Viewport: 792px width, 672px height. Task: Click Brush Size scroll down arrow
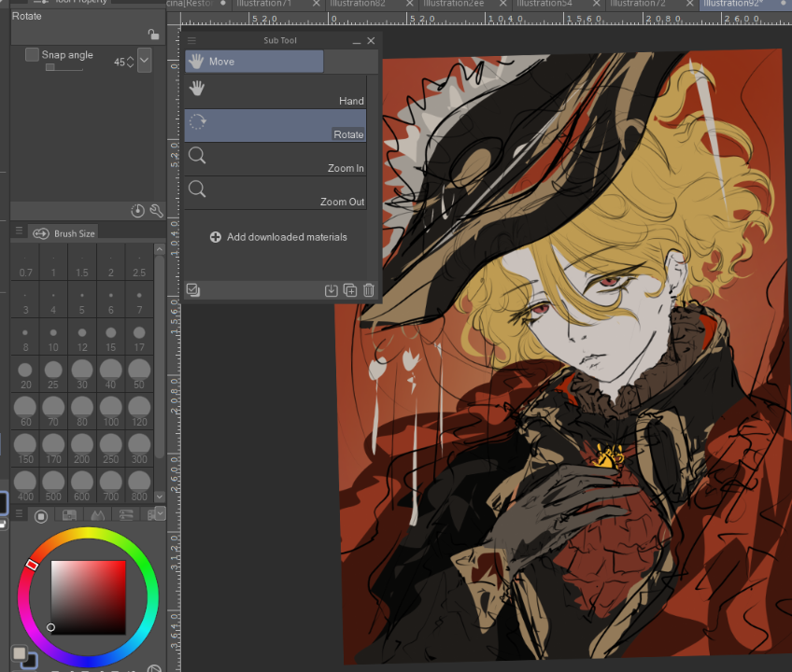click(160, 497)
